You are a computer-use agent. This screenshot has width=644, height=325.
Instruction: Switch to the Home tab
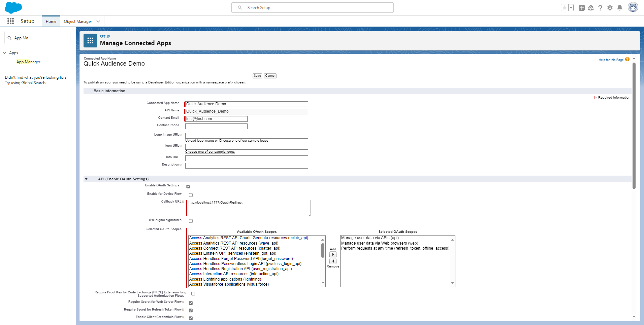tap(51, 22)
